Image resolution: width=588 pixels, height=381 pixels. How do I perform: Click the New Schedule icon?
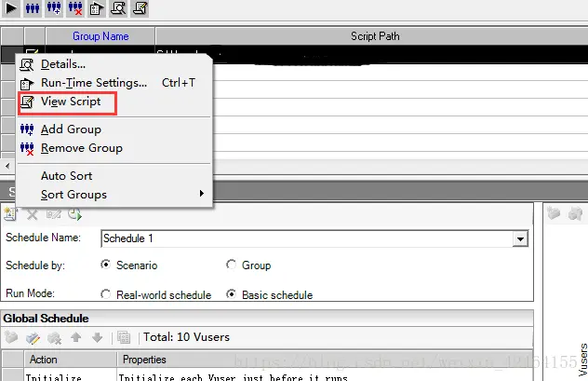tap(10, 214)
